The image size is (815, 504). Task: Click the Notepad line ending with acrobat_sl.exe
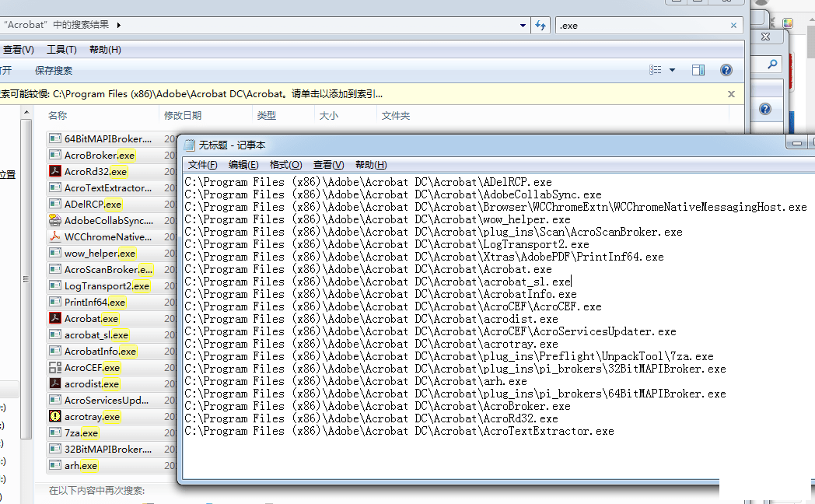(x=378, y=282)
